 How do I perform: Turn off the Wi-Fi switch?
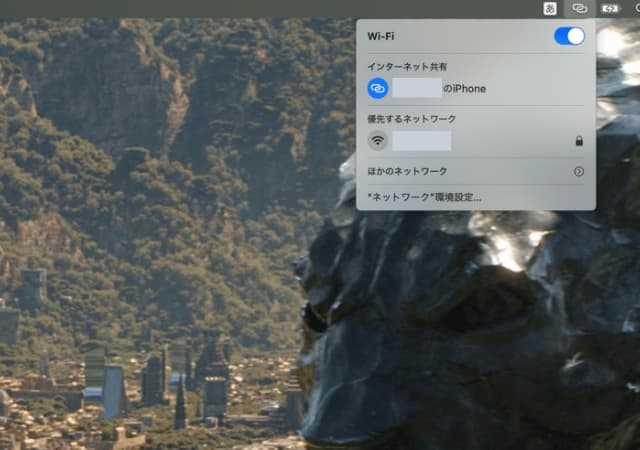click(569, 36)
